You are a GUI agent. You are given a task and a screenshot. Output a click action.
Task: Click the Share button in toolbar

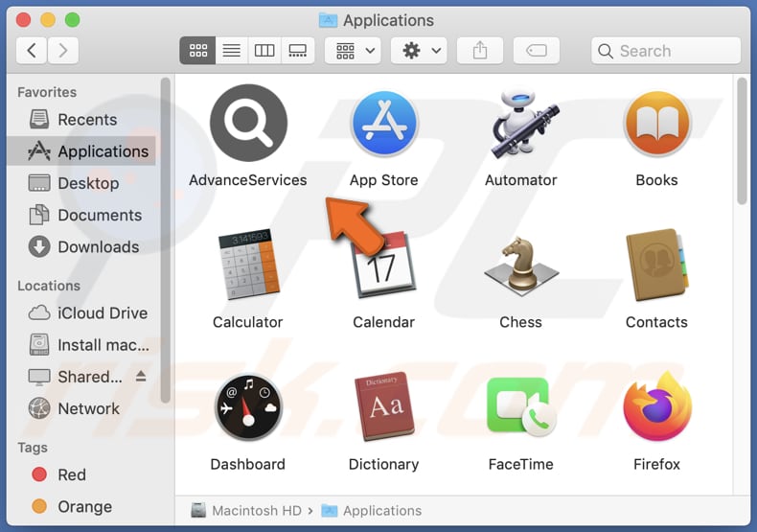click(x=480, y=50)
